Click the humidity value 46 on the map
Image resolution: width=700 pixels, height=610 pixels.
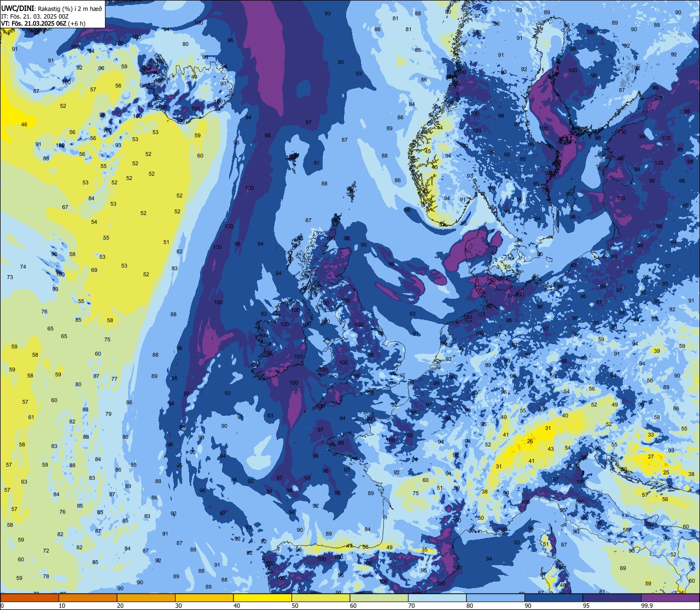coord(24,125)
